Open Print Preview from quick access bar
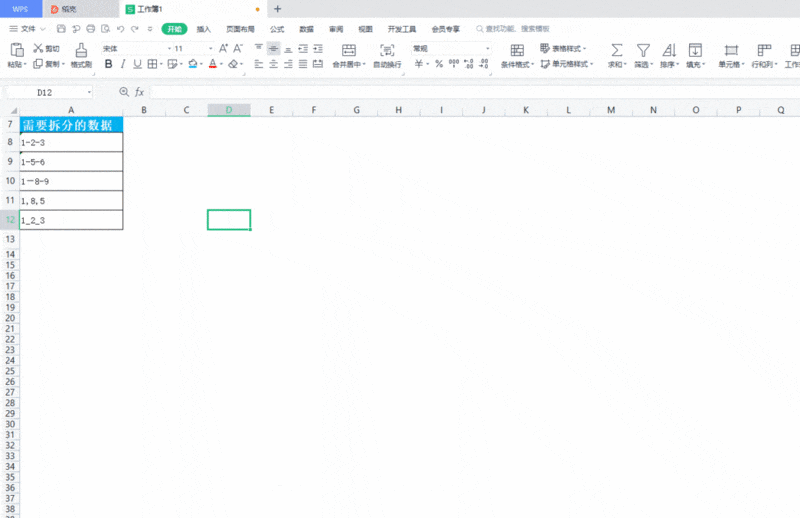 [106, 29]
